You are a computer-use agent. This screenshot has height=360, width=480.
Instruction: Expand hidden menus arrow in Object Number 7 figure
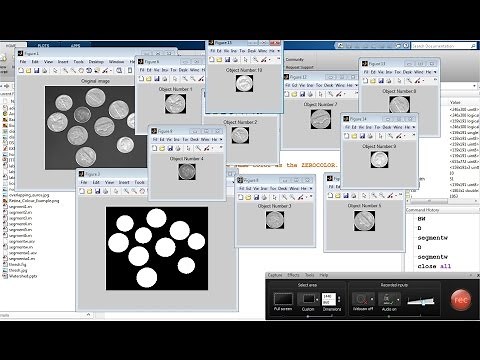click(x=356, y=86)
